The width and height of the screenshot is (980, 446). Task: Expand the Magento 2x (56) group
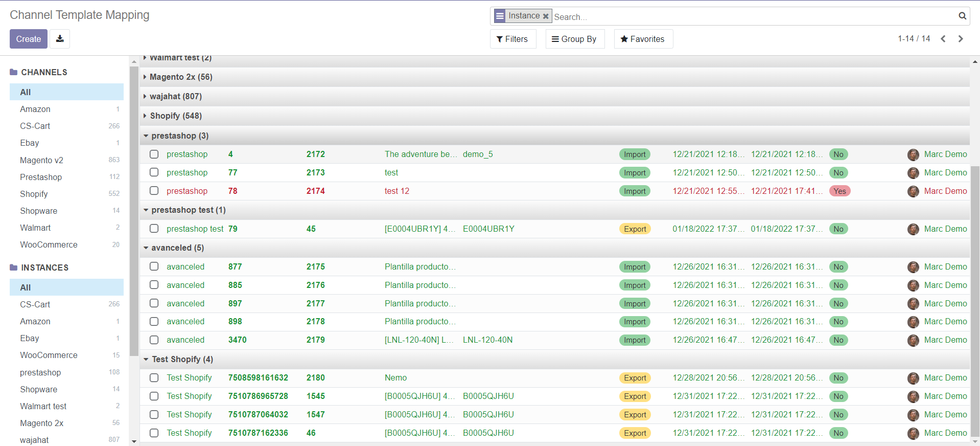(181, 77)
